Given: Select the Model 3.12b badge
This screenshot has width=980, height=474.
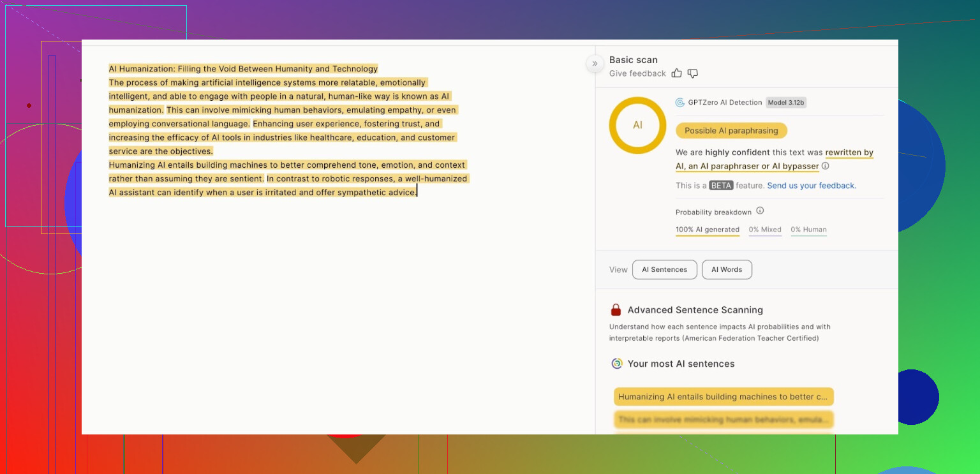Looking at the screenshot, I should pyautogui.click(x=786, y=103).
